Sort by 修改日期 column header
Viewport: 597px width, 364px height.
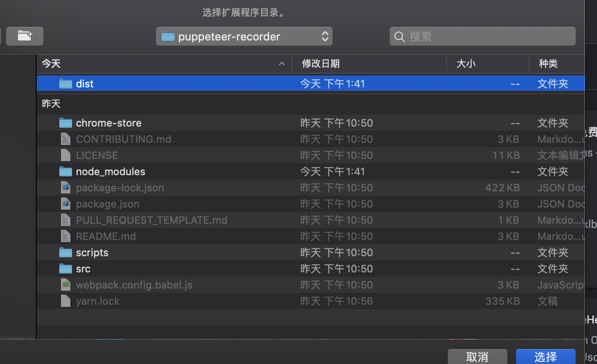point(369,64)
